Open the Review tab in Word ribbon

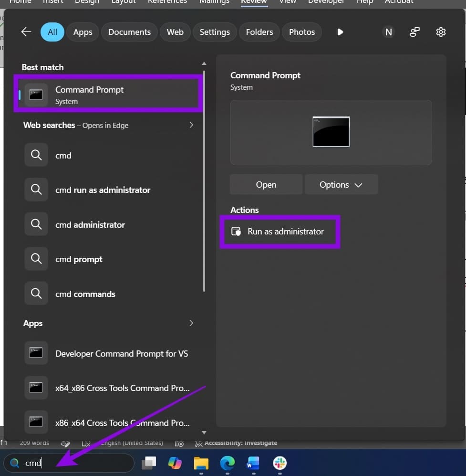coord(254,2)
